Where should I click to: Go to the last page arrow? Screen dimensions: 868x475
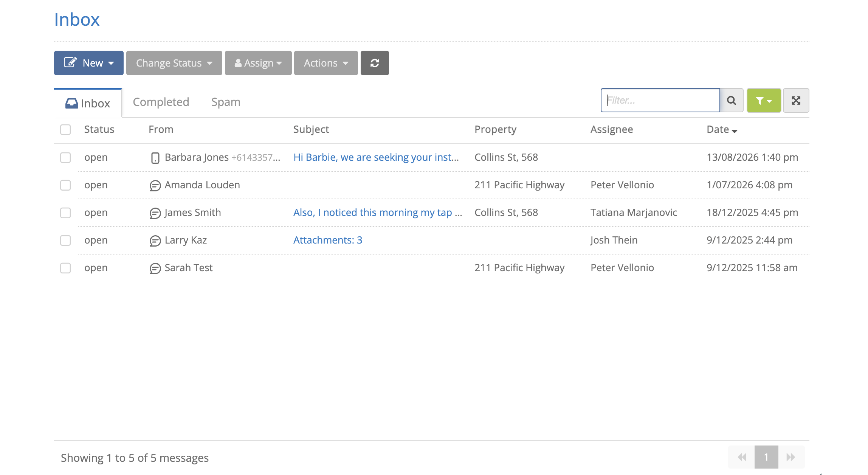(x=791, y=457)
